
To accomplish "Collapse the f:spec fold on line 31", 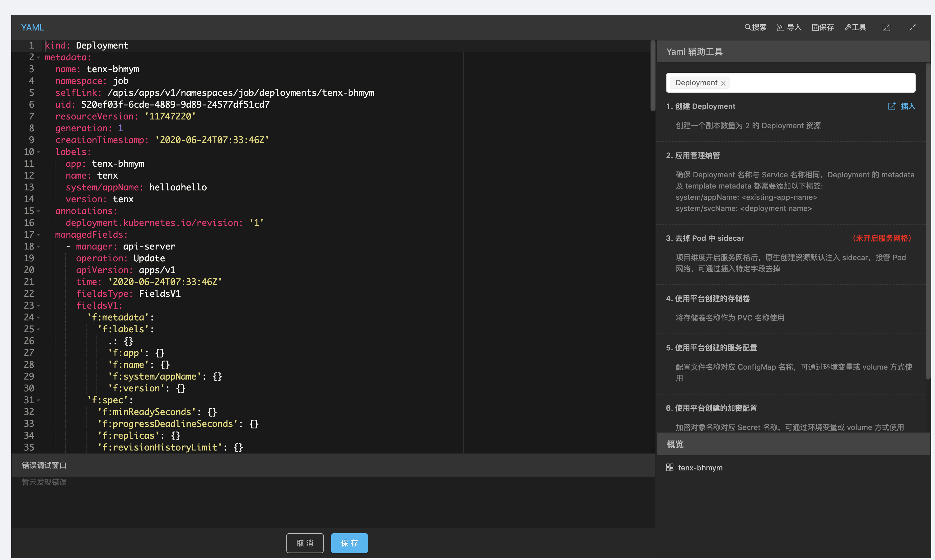I will [x=38, y=400].
